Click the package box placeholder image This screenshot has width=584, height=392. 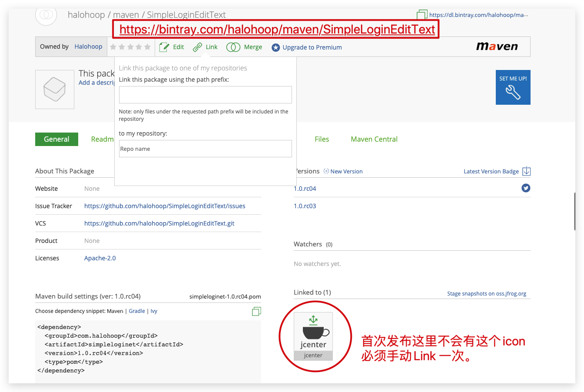[x=55, y=90]
